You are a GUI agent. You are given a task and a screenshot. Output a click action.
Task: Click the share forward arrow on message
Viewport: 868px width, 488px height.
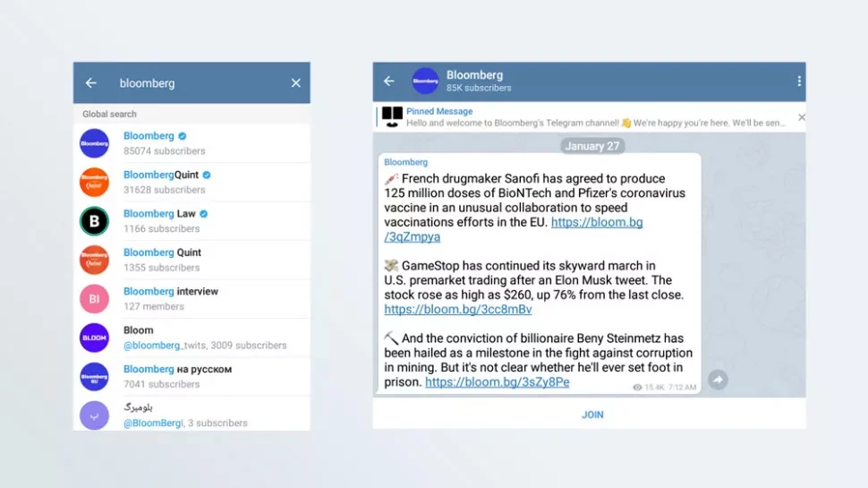[717, 380]
